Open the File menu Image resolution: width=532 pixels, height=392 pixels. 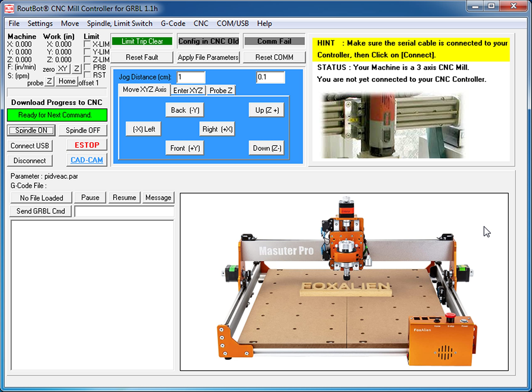[14, 23]
